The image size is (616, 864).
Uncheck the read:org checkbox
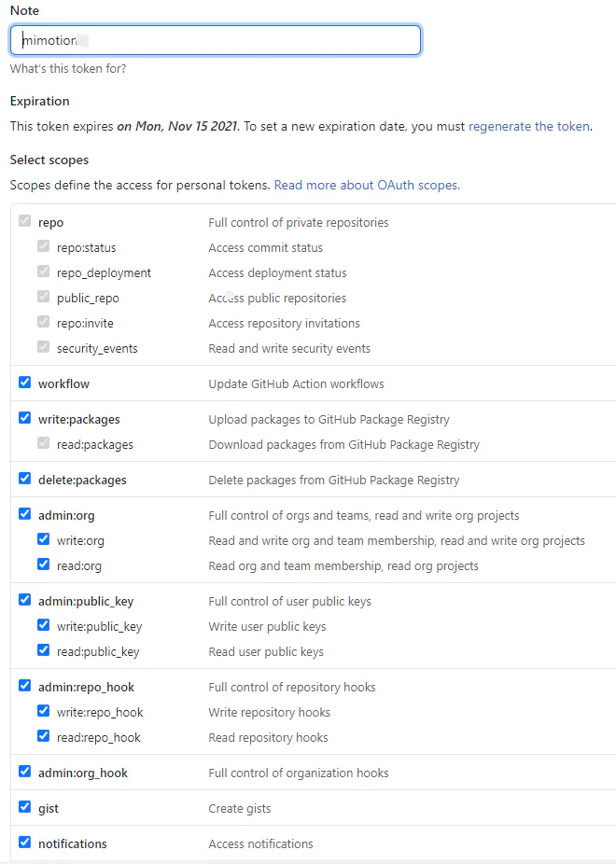(x=44, y=565)
